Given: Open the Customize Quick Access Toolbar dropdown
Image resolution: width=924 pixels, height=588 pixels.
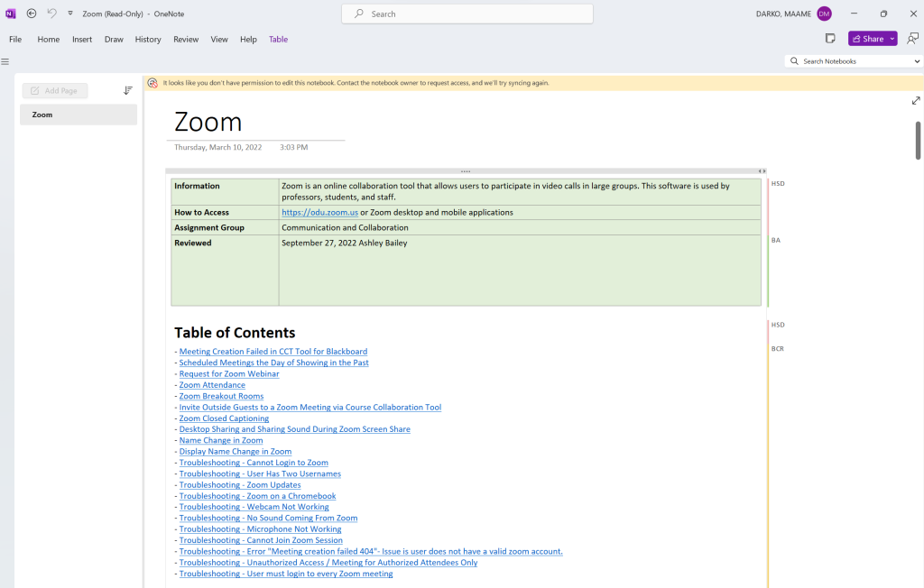Looking at the screenshot, I should coord(70,13).
